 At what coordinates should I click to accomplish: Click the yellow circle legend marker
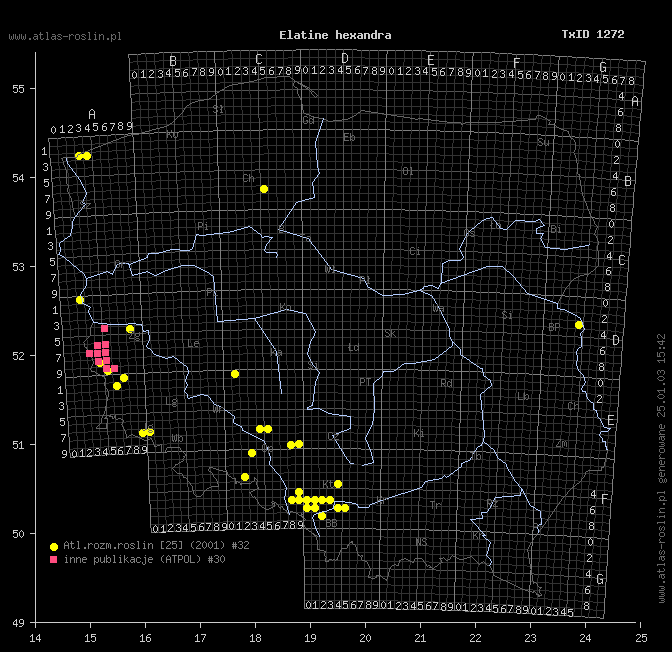pos(54,547)
